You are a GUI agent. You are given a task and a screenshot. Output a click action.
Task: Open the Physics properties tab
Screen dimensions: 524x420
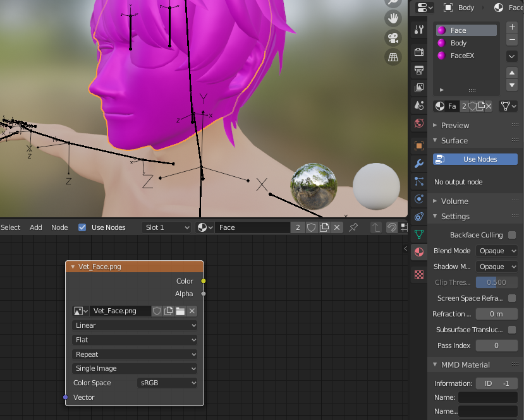click(418, 199)
